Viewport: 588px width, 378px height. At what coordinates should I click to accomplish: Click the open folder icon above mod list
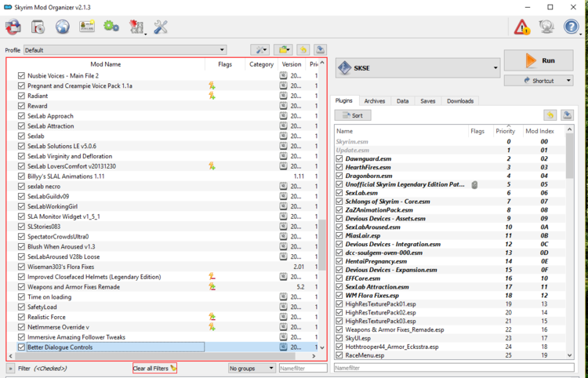(x=283, y=49)
